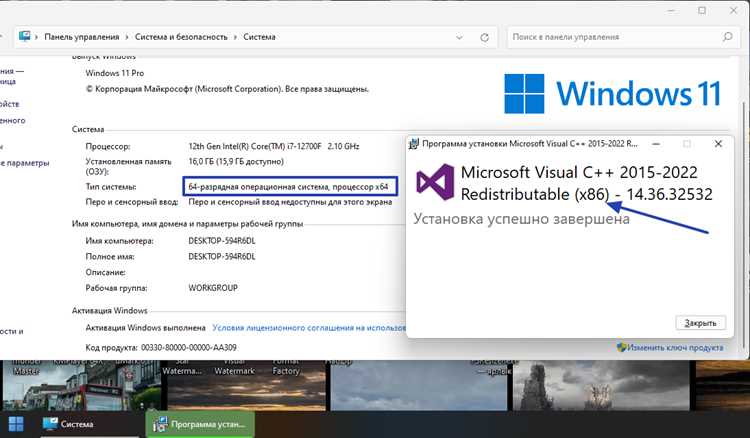750x438 pixels.
Task: Open Visual Watermark desktop shortcut
Action: point(234,367)
